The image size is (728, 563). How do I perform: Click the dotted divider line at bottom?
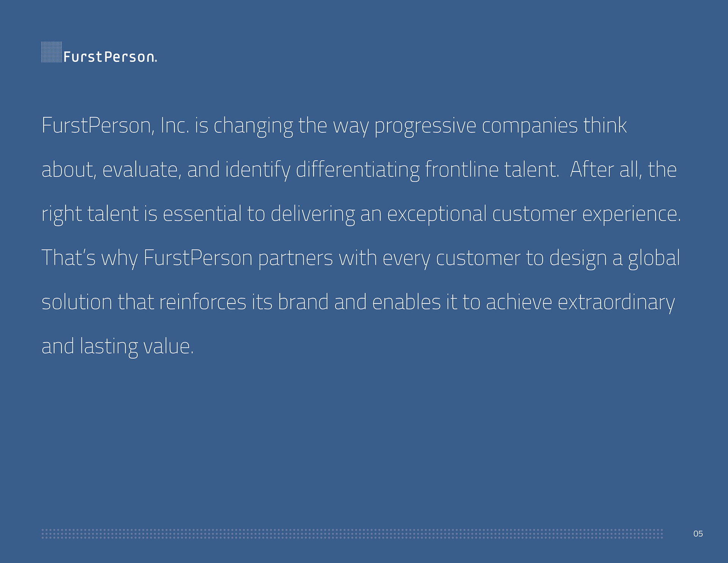coord(352,534)
